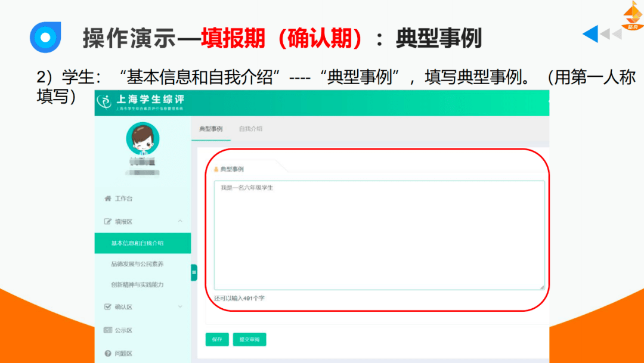Viewport: 644px width, 363px height.
Task: Click the edit icon beside 填报区
Action: point(107,220)
